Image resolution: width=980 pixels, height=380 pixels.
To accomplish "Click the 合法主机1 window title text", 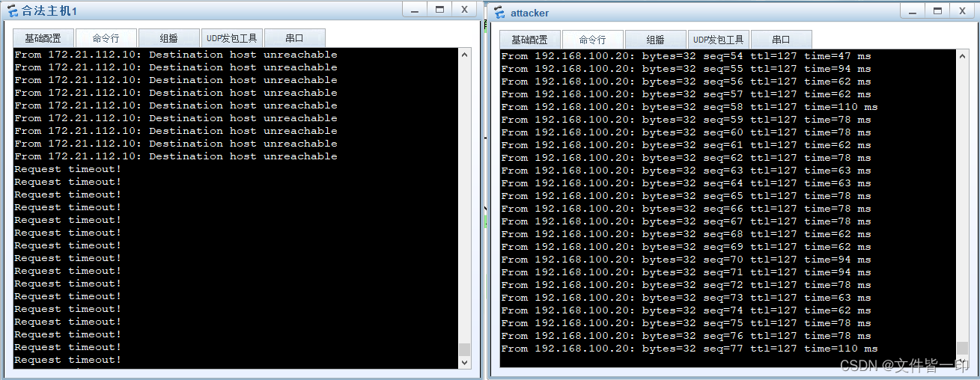I will (49, 11).
